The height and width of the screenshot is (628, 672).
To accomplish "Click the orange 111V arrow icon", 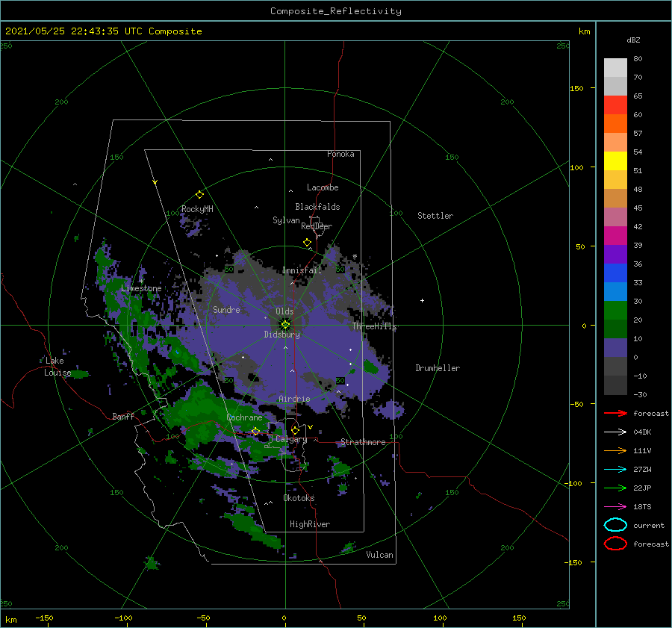I will pyautogui.click(x=615, y=450).
